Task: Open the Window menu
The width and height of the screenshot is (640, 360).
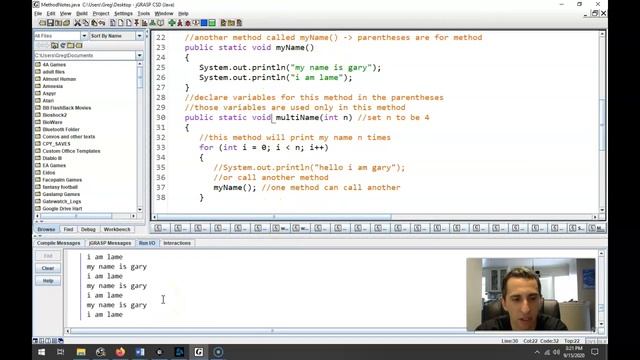Action: (x=164, y=13)
